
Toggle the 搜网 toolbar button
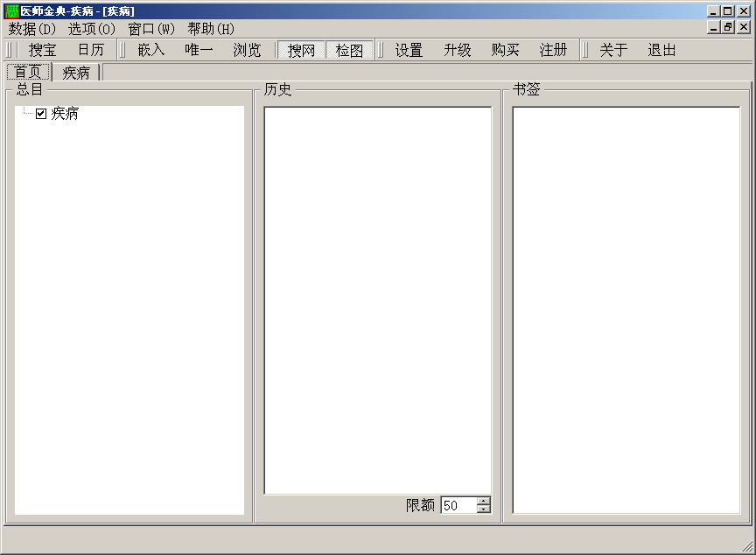click(x=301, y=50)
